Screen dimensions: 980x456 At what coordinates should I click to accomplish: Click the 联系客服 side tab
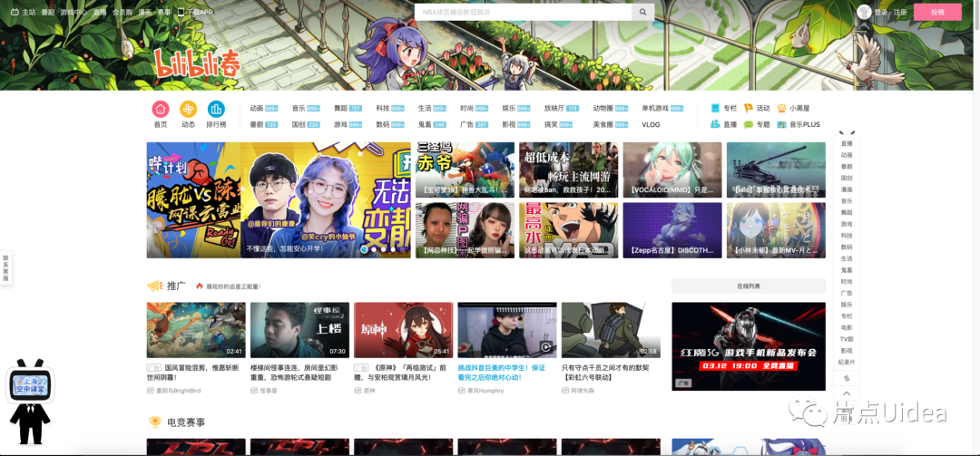click(5, 267)
